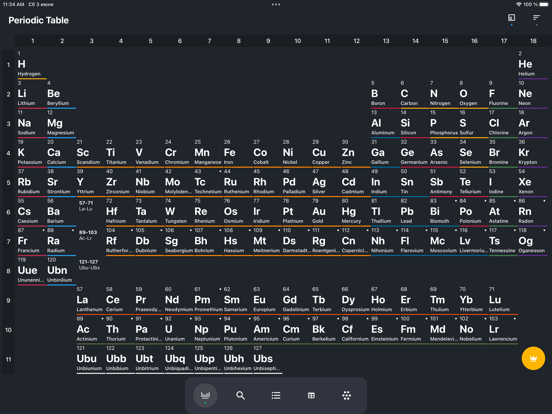Select the Helium element cell
Screen dimensions: 552x414
tap(533, 65)
